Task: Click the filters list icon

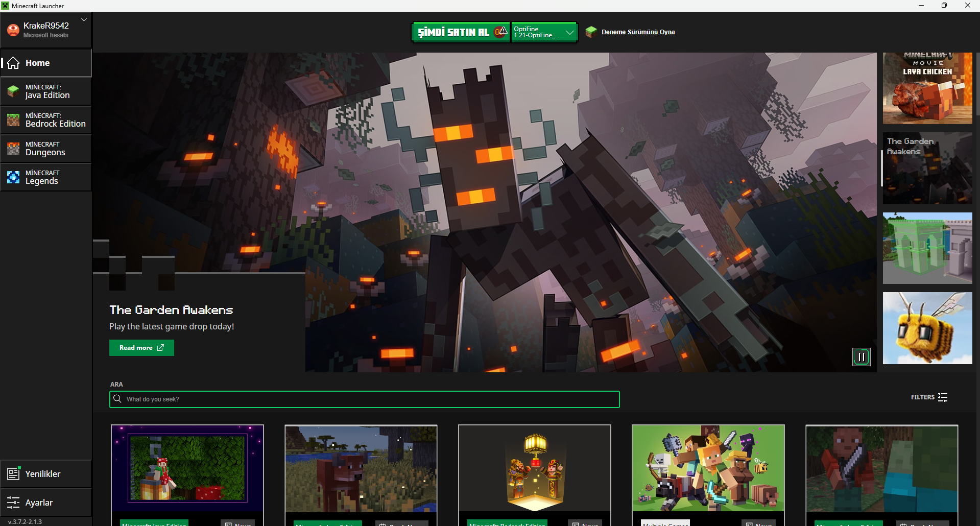Action: [943, 397]
